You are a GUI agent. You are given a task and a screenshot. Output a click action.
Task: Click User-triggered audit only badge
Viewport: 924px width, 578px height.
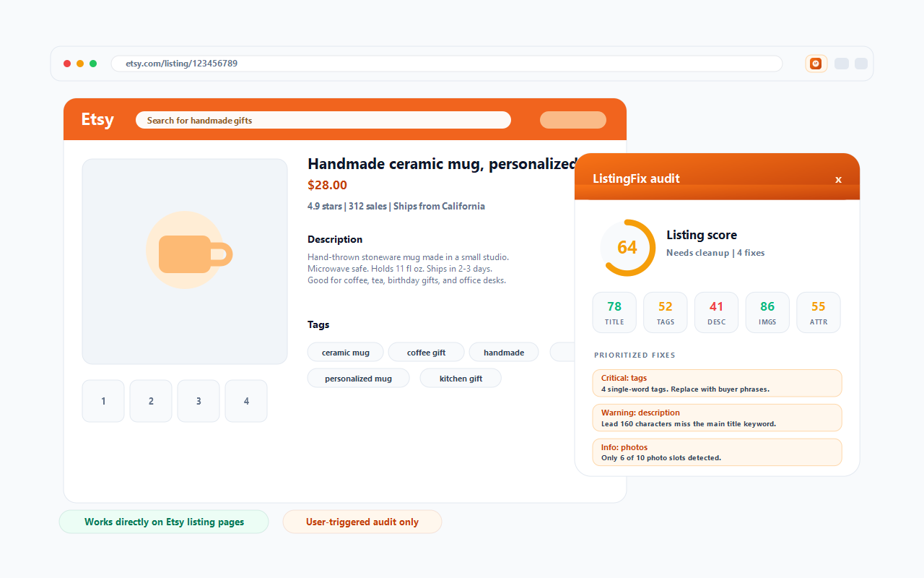click(362, 522)
